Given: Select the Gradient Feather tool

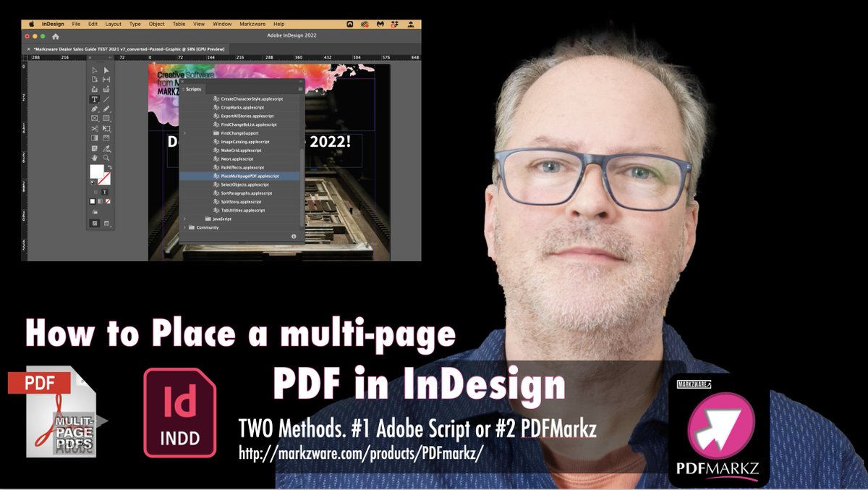Looking at the screenshot, I should point(106,138).
